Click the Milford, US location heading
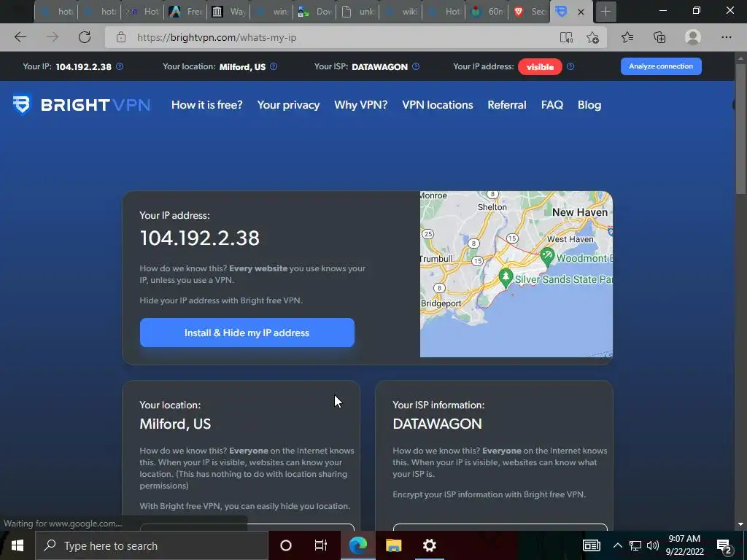The height and width of the screenshot is (560, 747). [175, 424]
